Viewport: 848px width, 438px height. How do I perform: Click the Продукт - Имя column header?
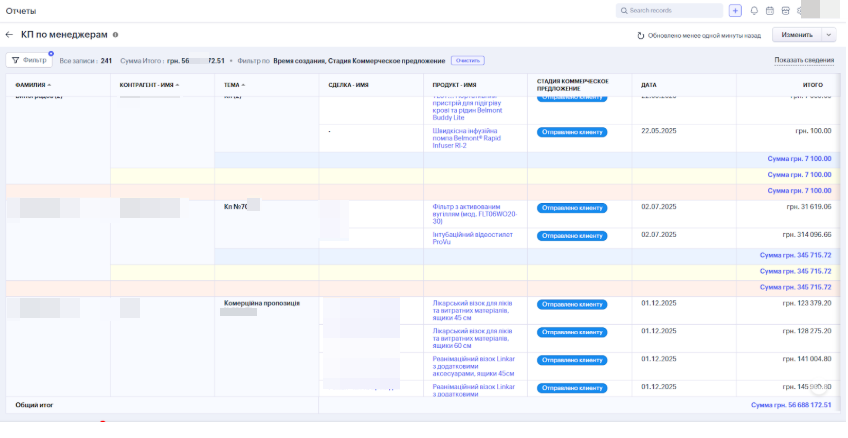coord(454,85)
